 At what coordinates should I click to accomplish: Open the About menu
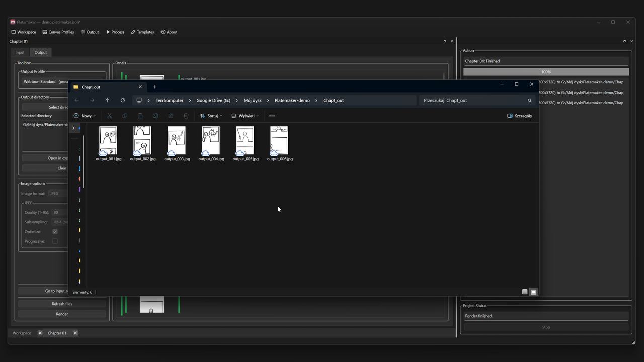pos(169,32)
